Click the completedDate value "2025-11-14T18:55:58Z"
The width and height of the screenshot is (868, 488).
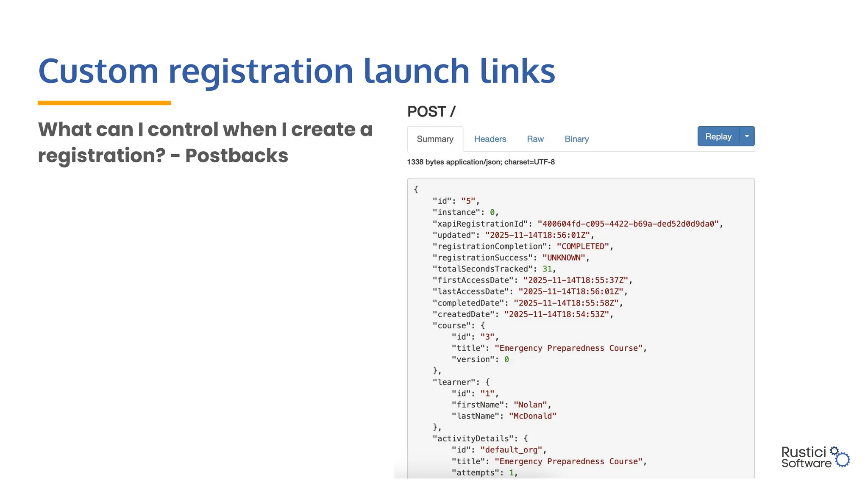(x=566, y=303)
